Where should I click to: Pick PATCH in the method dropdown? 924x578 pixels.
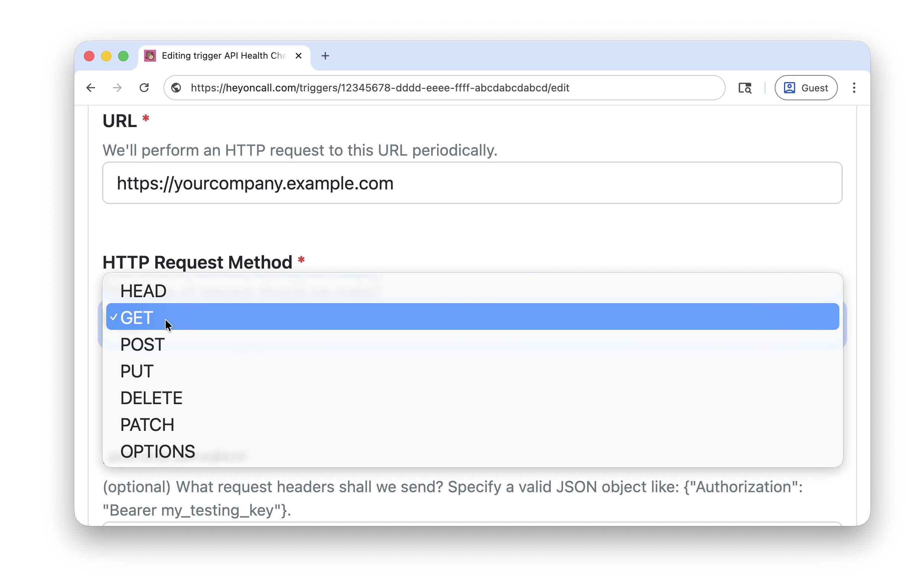[x=147, y=424]
